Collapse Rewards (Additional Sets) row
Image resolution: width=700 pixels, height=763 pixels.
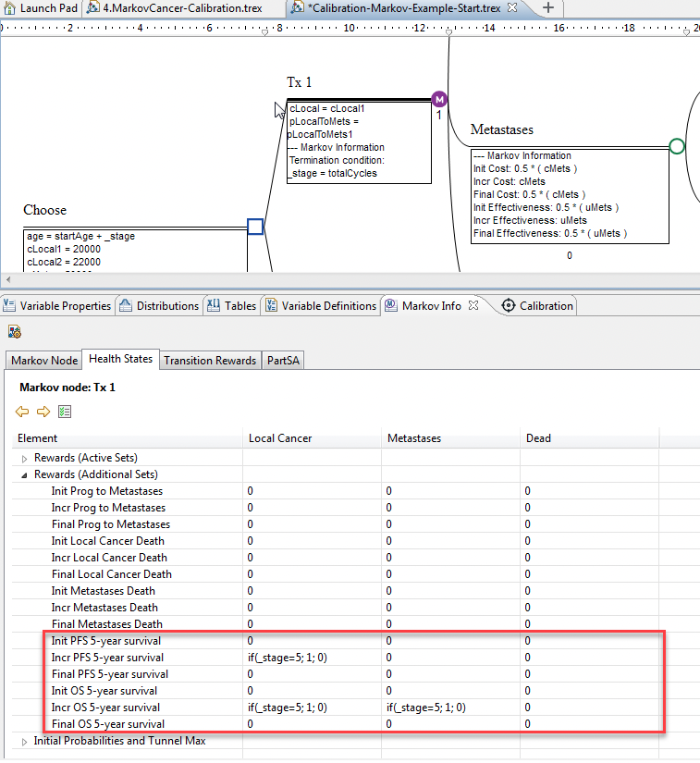click(24, 474)
